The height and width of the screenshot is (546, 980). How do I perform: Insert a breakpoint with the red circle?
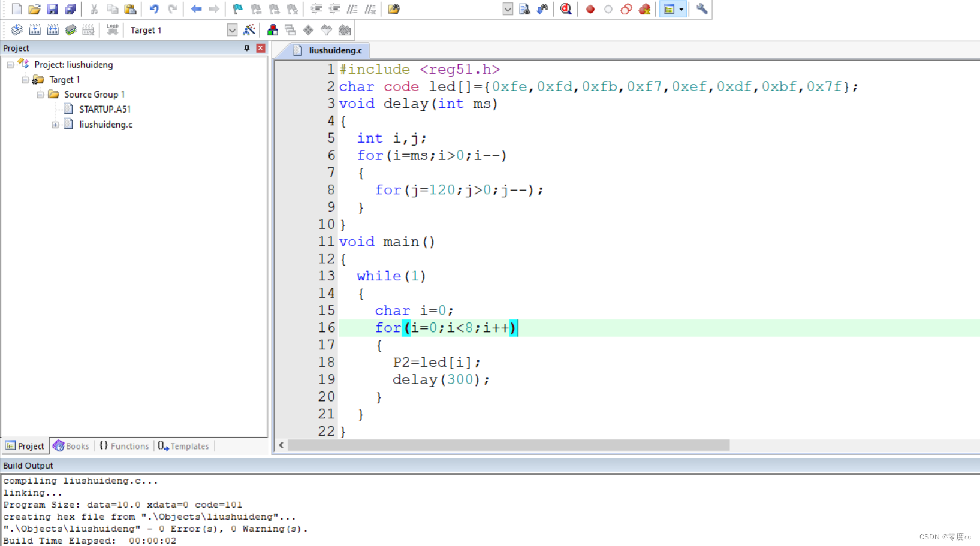tap(590, 9)
